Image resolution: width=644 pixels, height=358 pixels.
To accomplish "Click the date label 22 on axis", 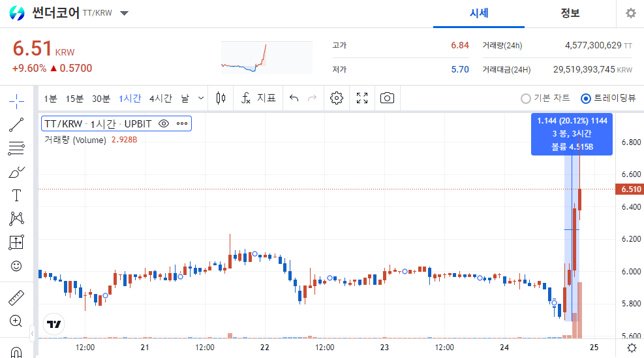I will point(264,348).
